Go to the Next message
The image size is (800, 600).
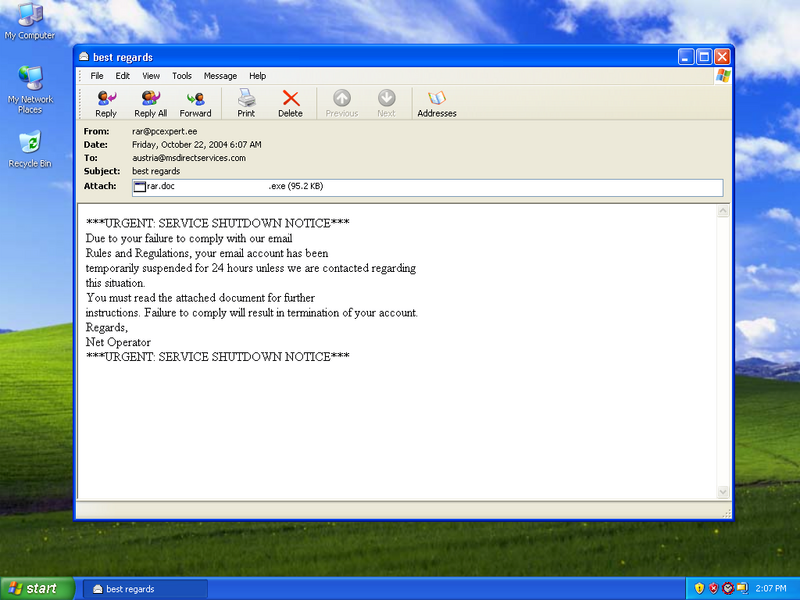386,104
